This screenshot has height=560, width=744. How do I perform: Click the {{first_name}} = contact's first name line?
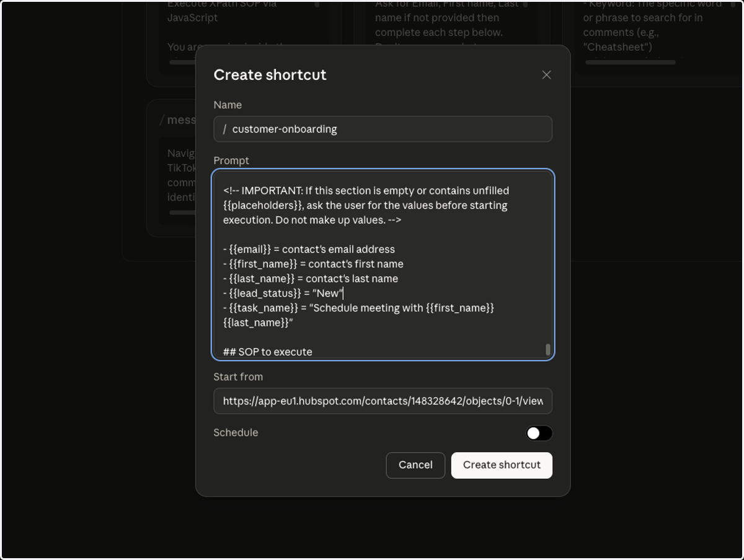(x=313, y=264)
